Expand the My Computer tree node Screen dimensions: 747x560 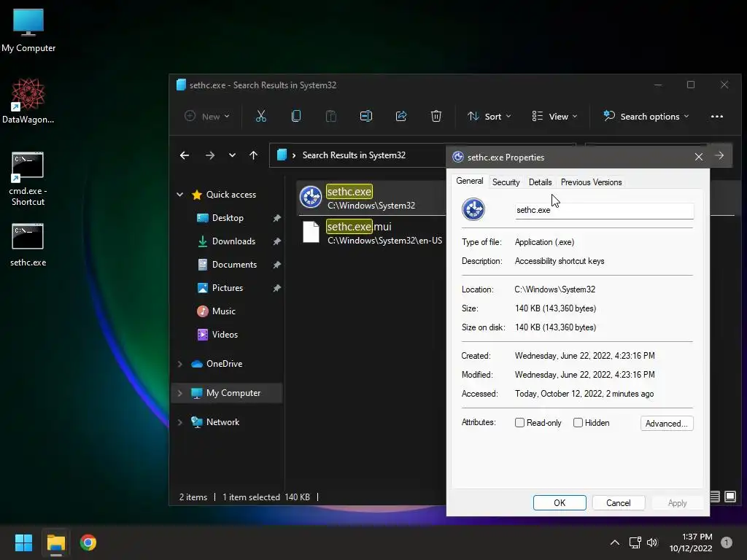point(179,393)
